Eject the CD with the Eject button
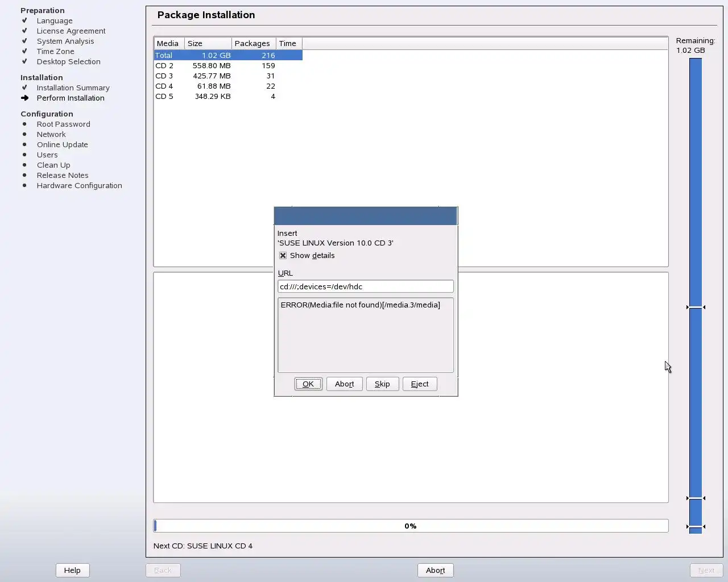728x582 pixels. pos(420,384)
